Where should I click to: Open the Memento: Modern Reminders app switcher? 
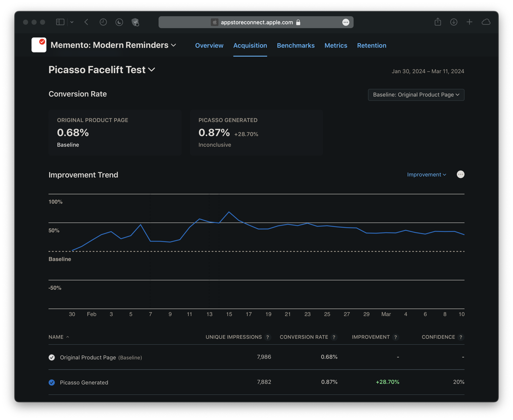(x=113, y=45)
